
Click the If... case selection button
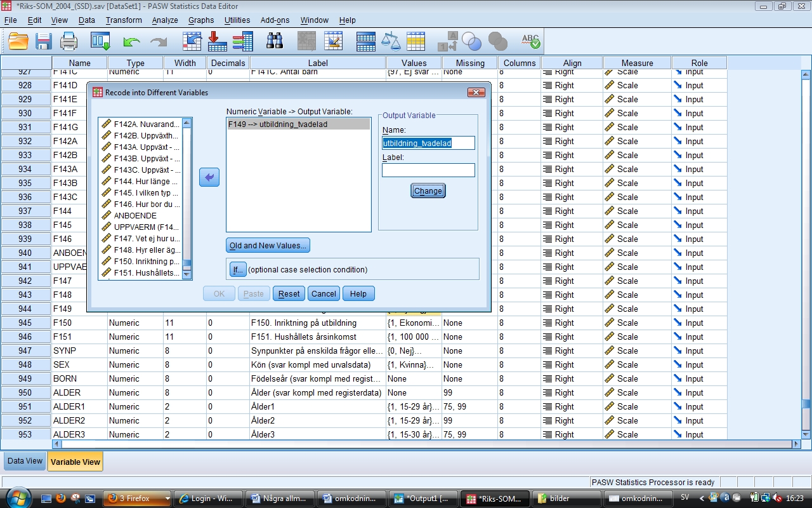[x=237, y=269]
